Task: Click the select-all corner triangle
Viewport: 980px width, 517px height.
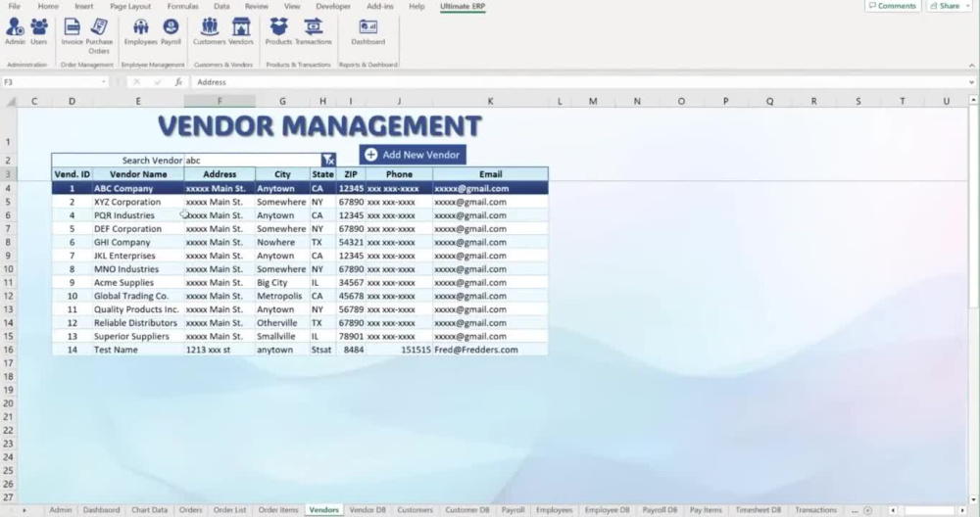Action: point(11,101)
